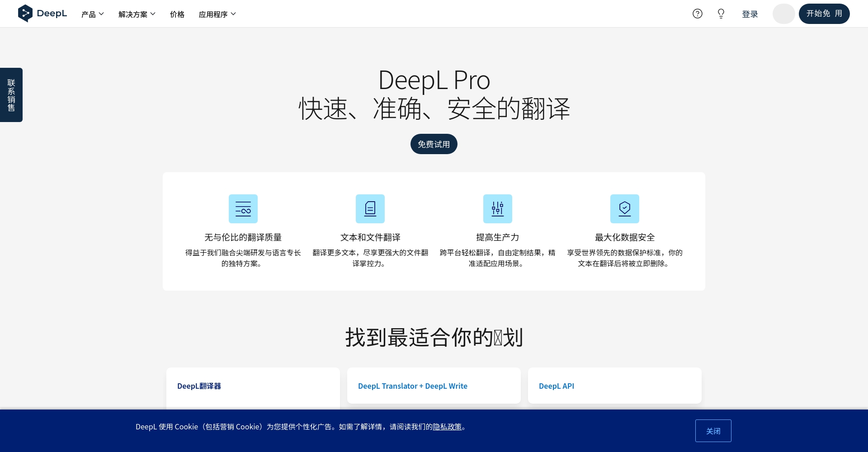Image resolution: width=868 pixels, height=452 pixels.
Task: Click the 提高生产力 heading
Action: (x=498, y=237)
